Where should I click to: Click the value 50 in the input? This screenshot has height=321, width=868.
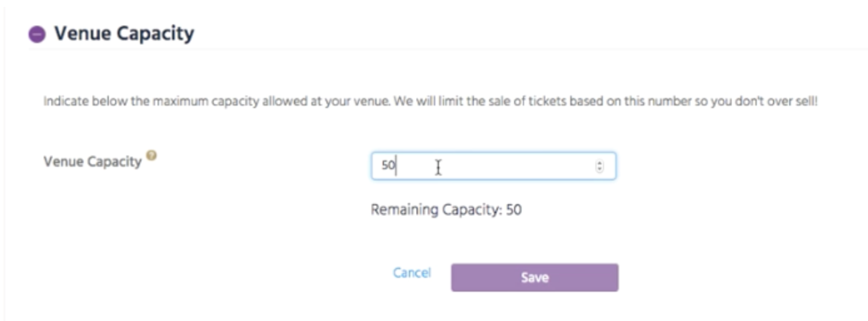(388, 167)
